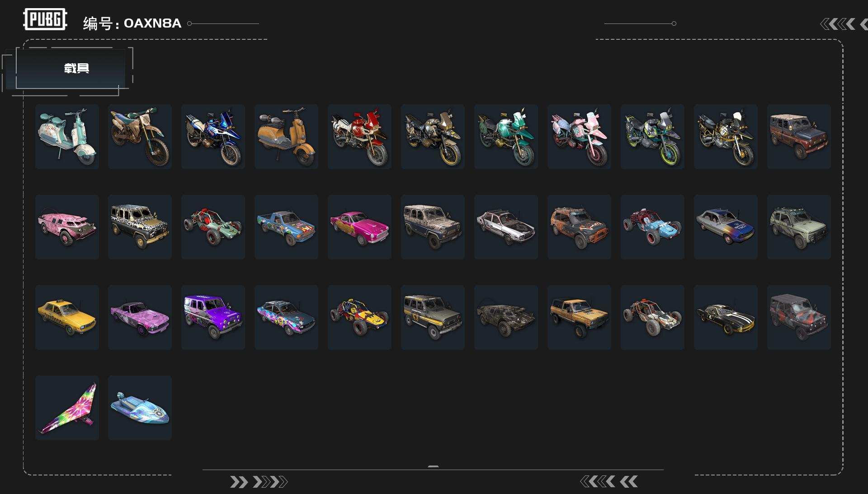Click the bottom right-pointing chevron arrows
The height and width of the screenshot is (494, 868).
[259, 482]
